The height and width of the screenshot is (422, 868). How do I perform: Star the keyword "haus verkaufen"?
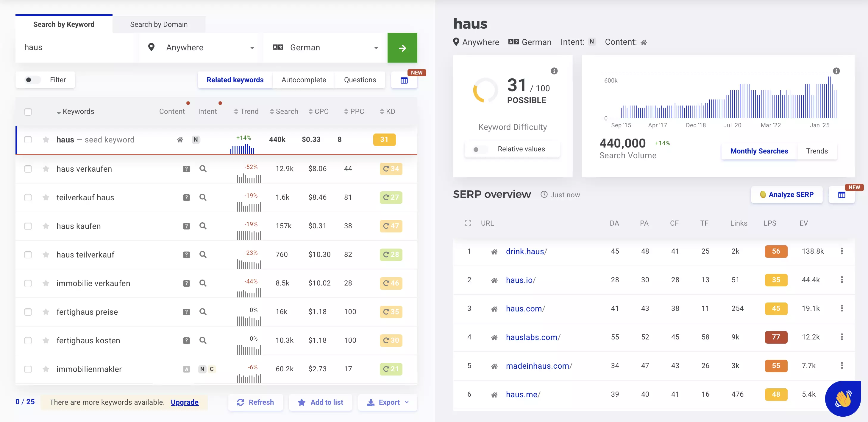46,169
